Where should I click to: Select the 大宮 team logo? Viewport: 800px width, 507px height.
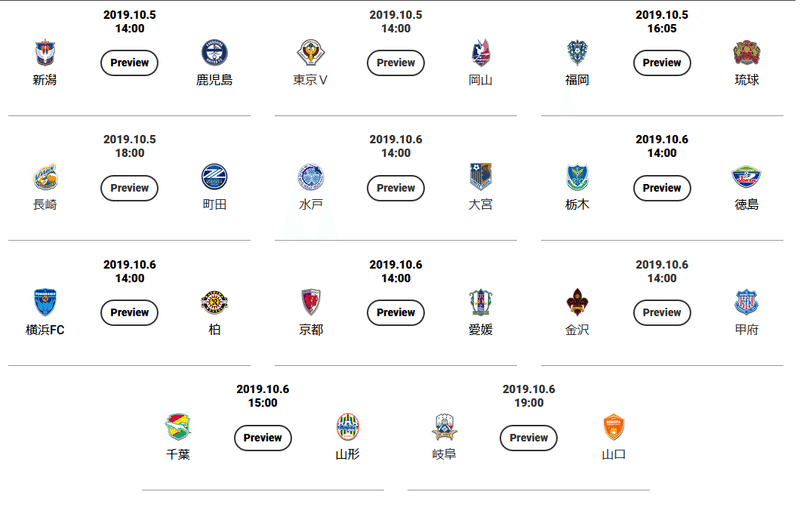point(480,177)
